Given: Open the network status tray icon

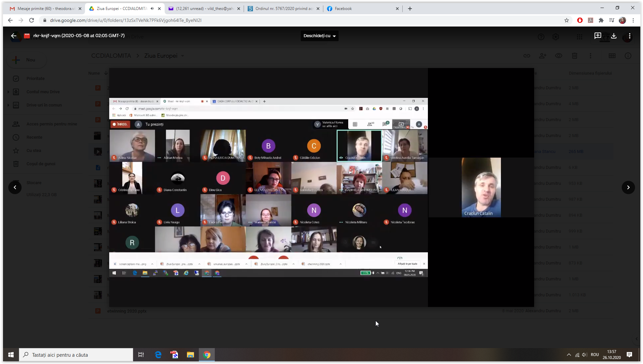Looking at the screenshot, I should coord(577,355).
